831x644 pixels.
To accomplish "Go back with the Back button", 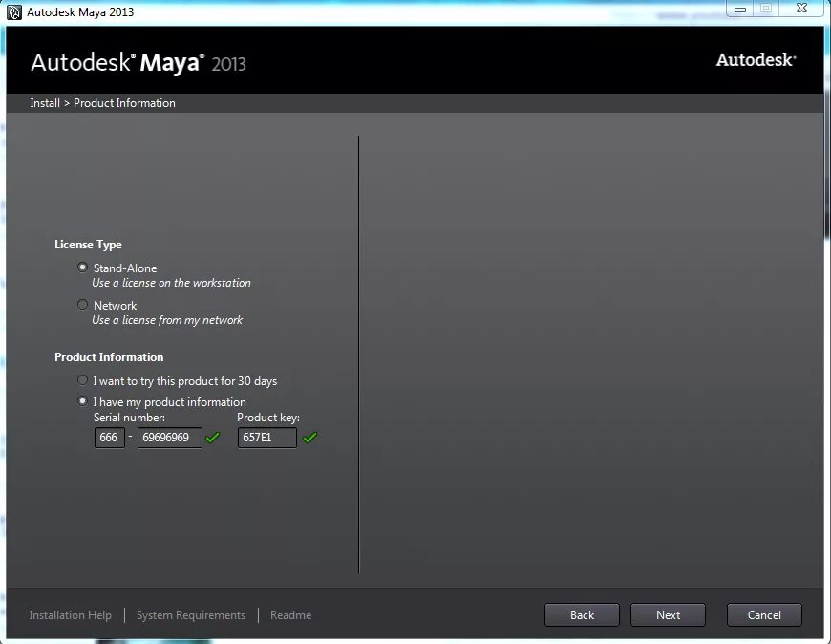I will tap(582, 614).
